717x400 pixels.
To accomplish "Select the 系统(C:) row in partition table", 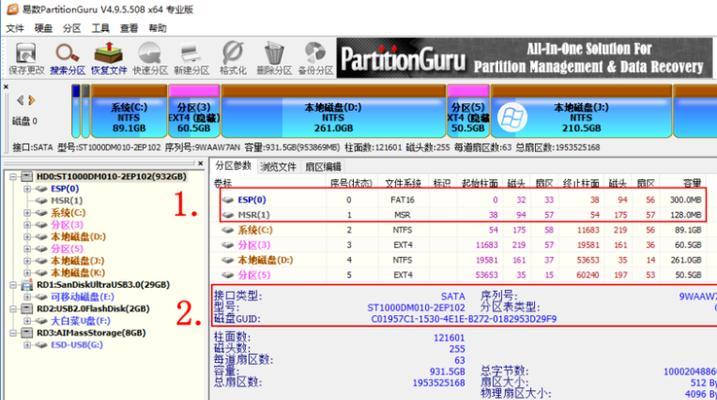I will point(463,230).
